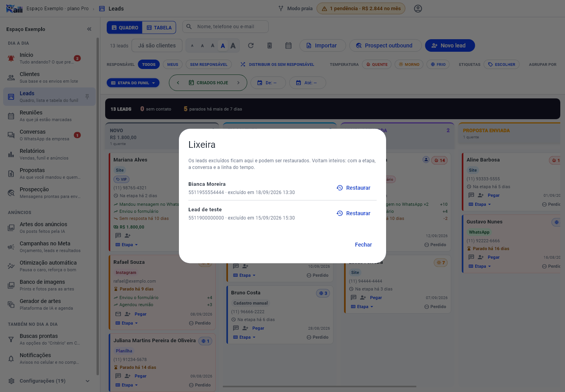Viewport: 565px width, 392px height.
Task: Go to Relatórios in the sidebar
Action: point(49,154)
